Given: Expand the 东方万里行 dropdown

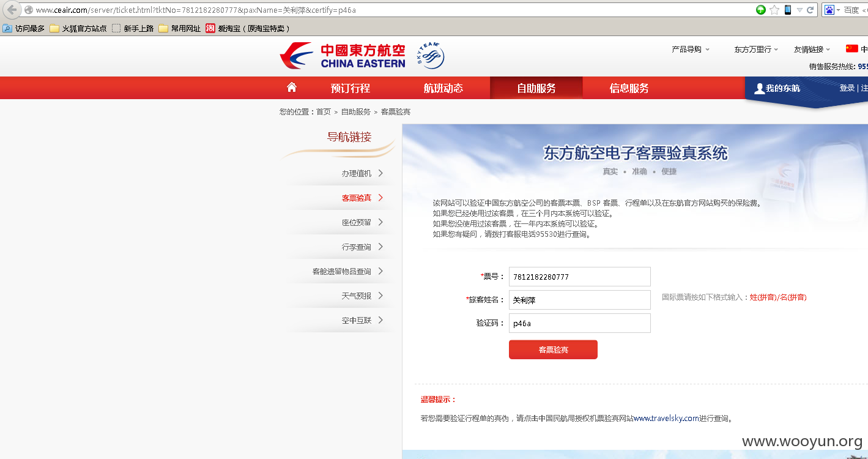Looking at the screenshot, I should tap(756, 50).
